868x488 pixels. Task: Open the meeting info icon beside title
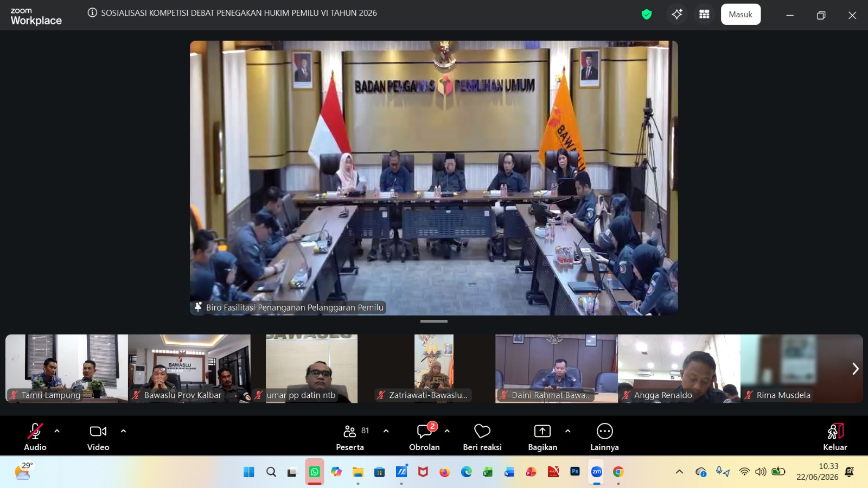click(x=92, y=12)
